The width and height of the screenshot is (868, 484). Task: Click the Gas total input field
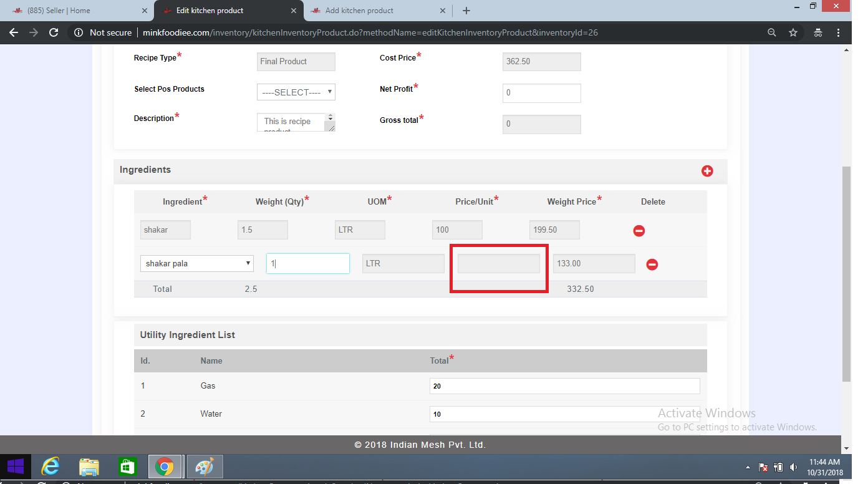pyautogui.click(x=565, y=386)
